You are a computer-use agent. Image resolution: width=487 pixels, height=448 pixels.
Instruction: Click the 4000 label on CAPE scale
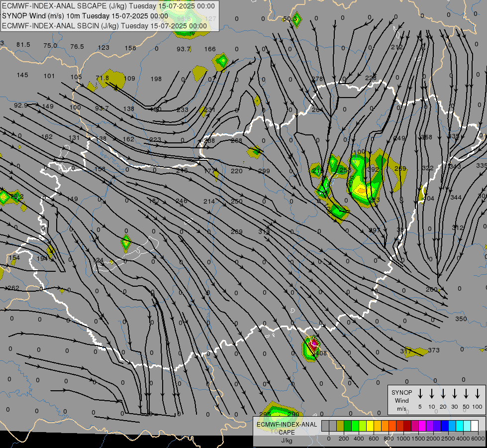click(x=463, y=439)
